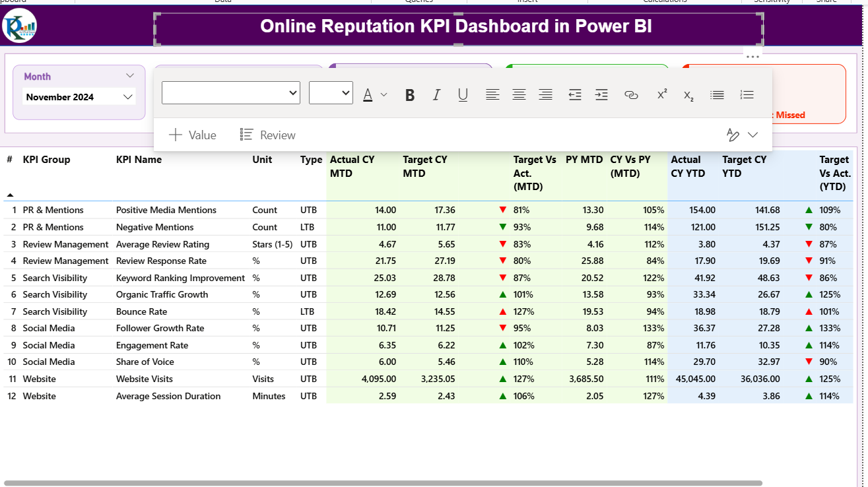Insert a hyperlink
The image size is (868, 487).
click(631, 94)
